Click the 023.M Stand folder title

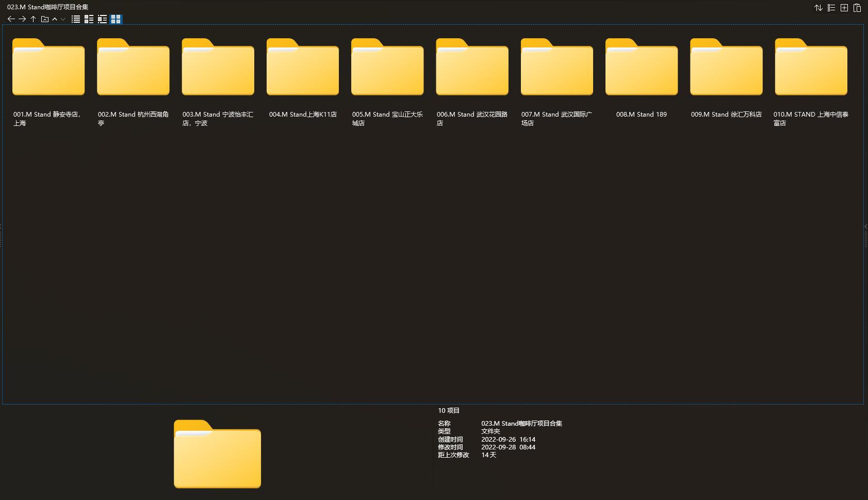click(x=47, y=7)
